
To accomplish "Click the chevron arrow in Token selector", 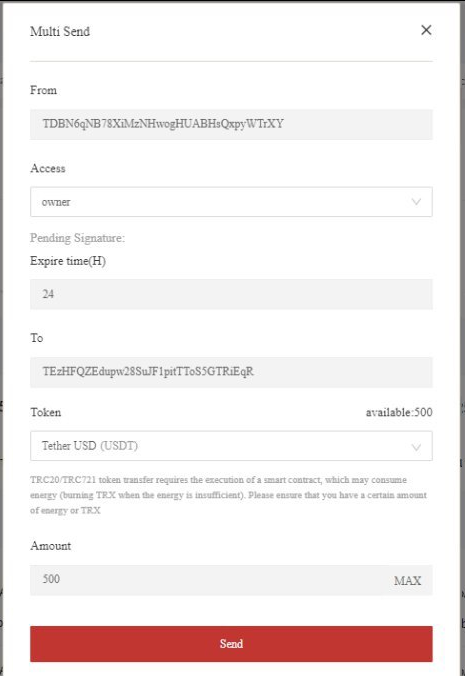I will pyautogui.click(x=416, y=447).
